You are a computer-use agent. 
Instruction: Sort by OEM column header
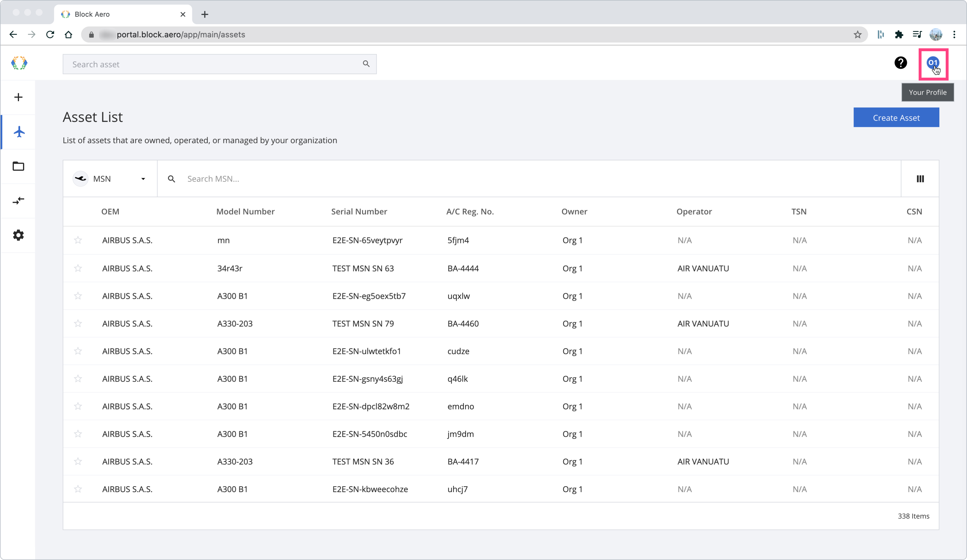(x=110, y=211)
